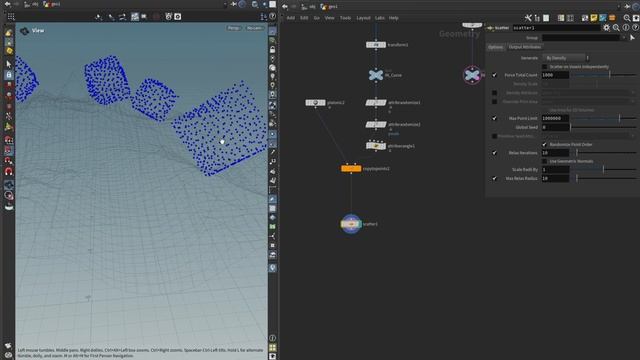The image size is (640, 360).
Task: Click the yellow sticky note icon
Action: pos(594,18)
